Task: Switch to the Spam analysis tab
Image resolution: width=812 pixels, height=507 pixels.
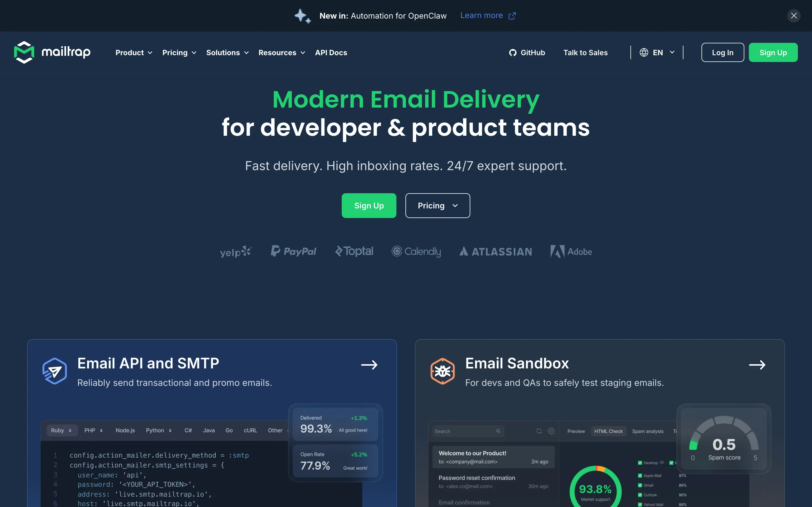Action: tap(648, 431)
